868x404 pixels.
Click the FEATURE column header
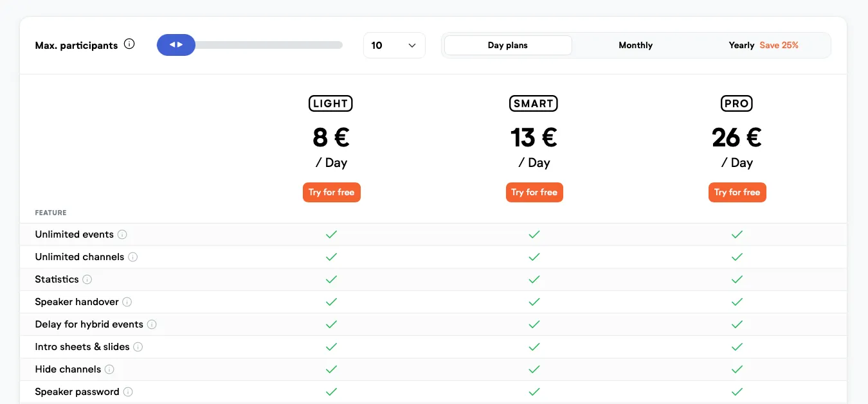point(51,213)
